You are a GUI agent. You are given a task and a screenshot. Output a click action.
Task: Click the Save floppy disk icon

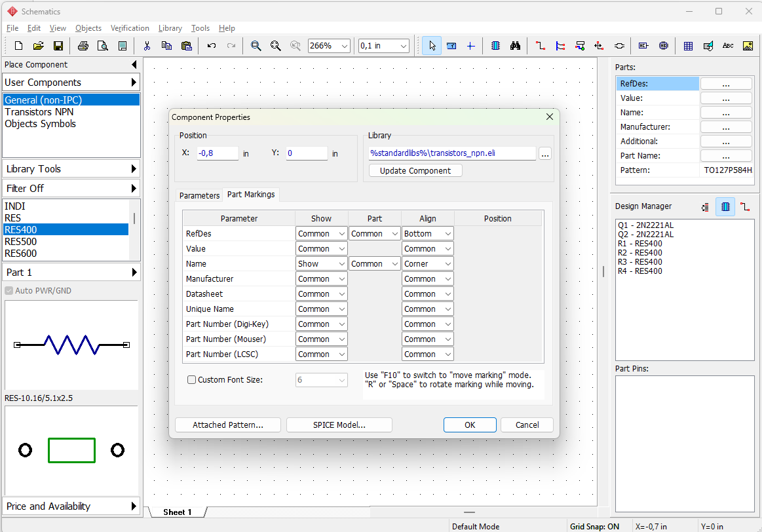[x=58, y=46]
